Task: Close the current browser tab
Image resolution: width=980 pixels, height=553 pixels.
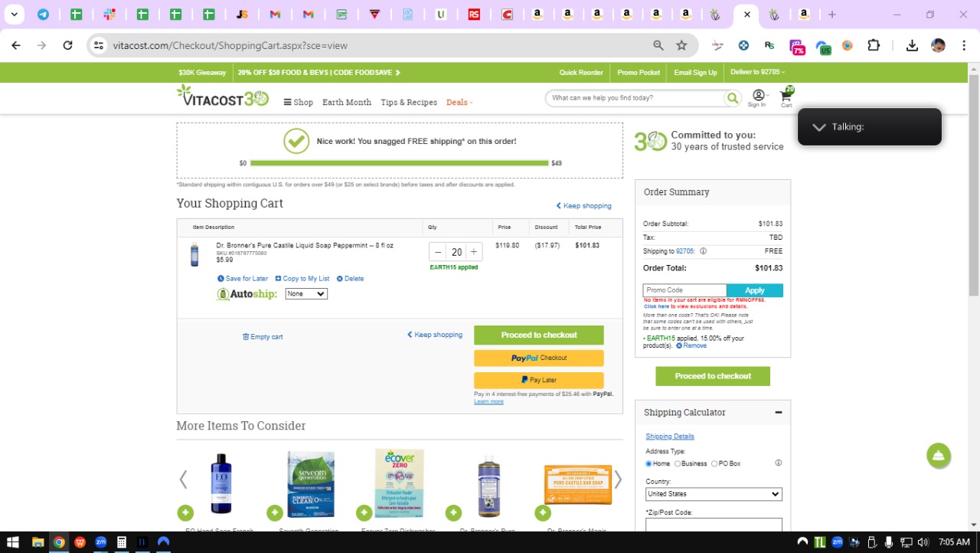Action: pos(747,14)
